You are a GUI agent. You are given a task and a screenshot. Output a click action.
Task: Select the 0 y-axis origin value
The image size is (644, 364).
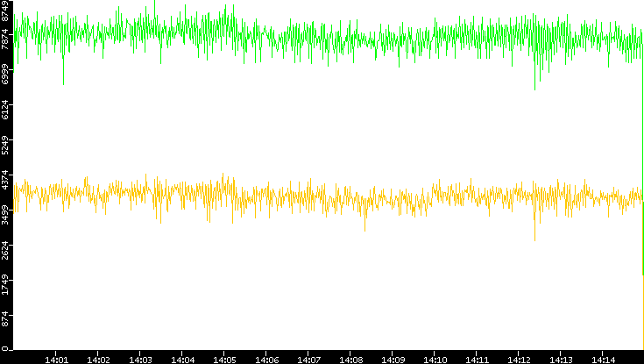coord(5,349)
